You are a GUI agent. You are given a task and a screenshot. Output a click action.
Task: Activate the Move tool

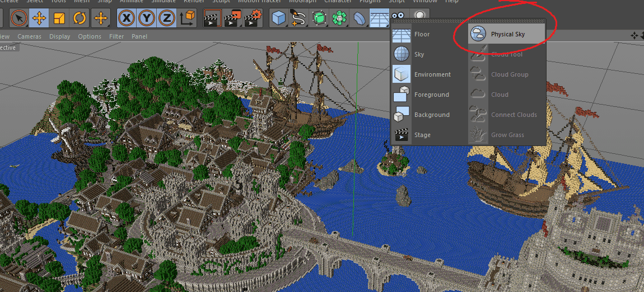coord(39,18)
